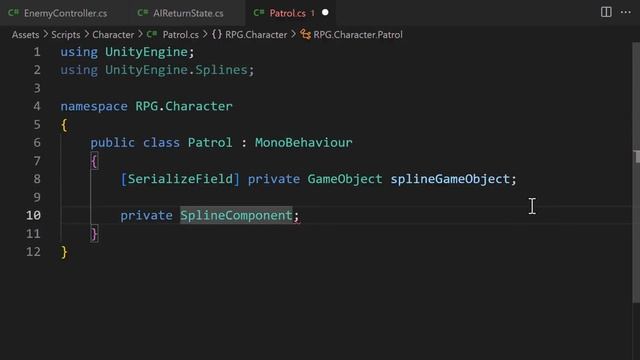Click the C# file icon in breadcrumb
Screen dimensions: 640x360
(152, 34)
